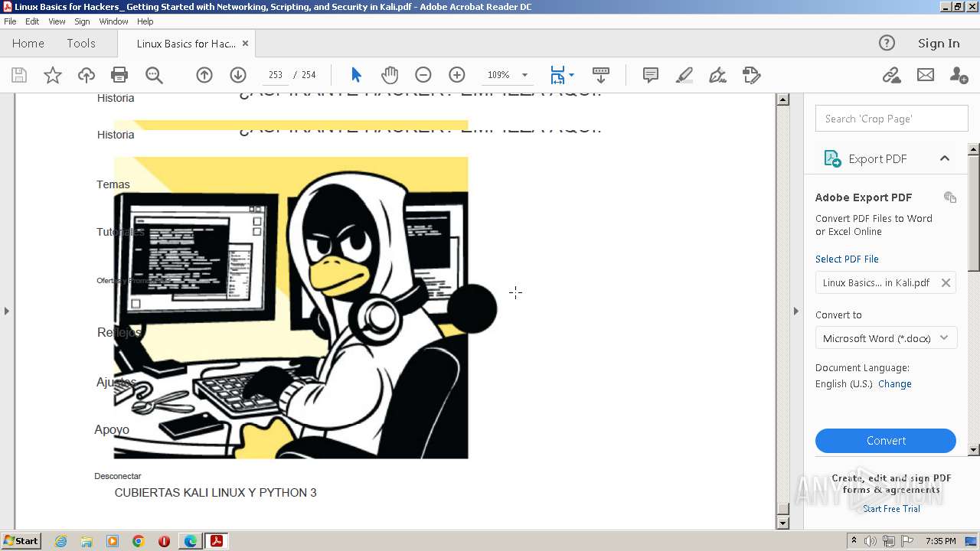This screenshot has width=980, height=551.
Task: Open the View menu
Action: pos(57,21)
